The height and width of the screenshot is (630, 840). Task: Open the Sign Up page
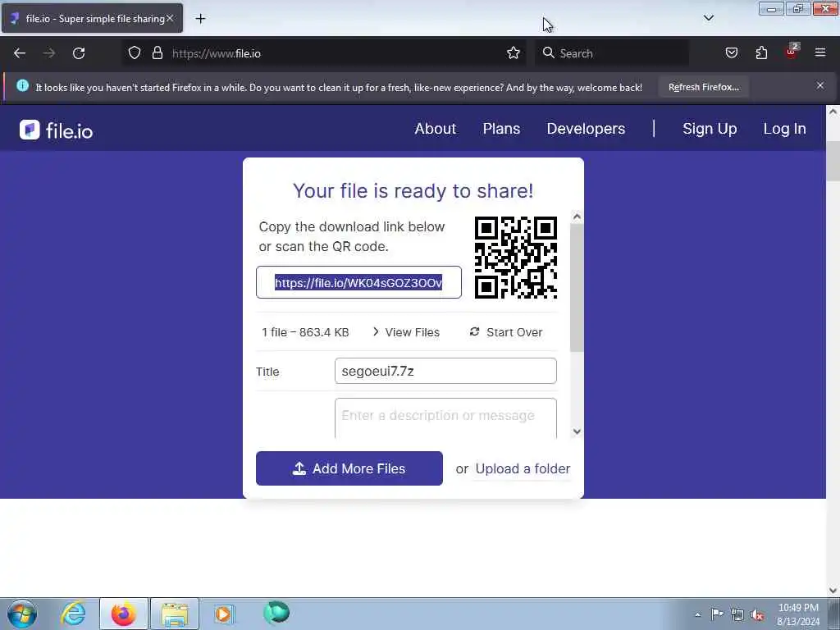click(x=710, y=129)
